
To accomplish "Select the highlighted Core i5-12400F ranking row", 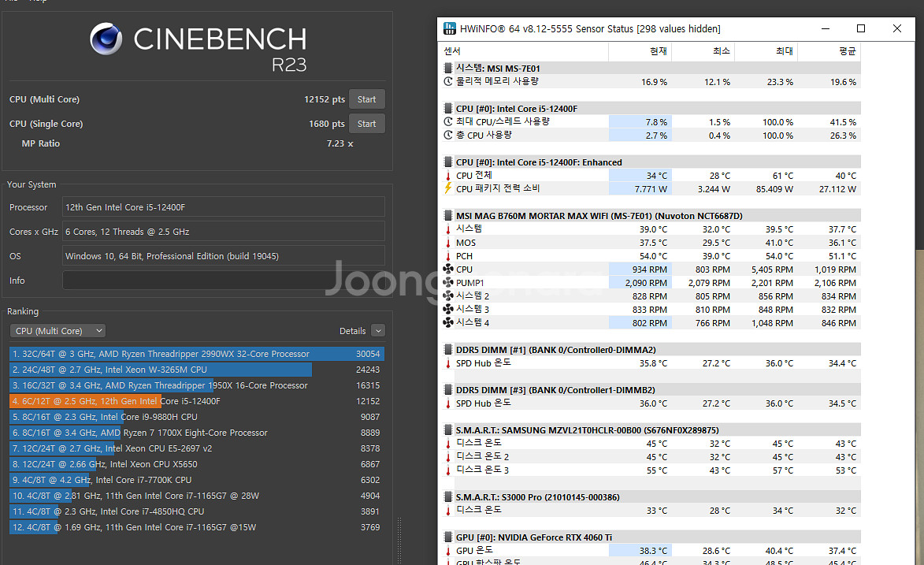I will (197, 401).
